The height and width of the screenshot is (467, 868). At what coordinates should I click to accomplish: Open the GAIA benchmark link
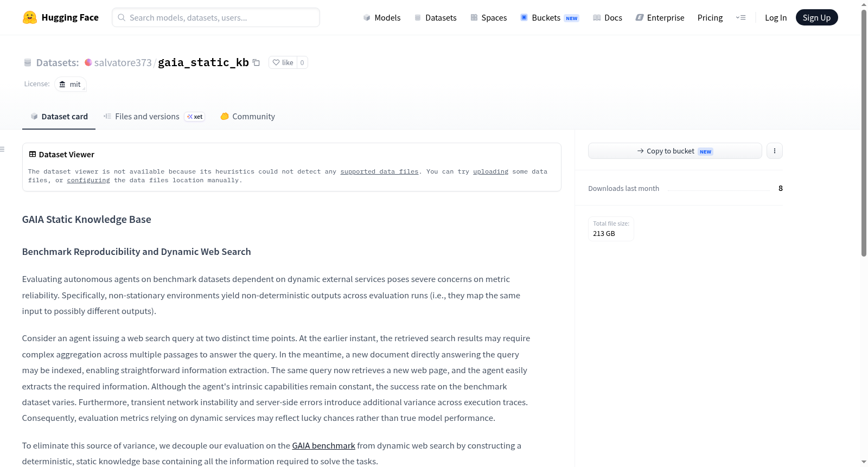pos(323,446)
